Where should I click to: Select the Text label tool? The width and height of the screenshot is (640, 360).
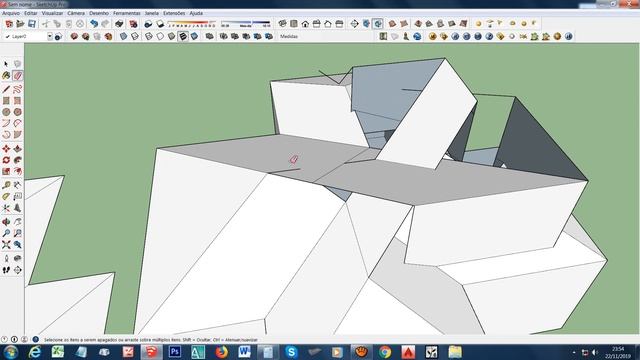(x=18, y=196)
